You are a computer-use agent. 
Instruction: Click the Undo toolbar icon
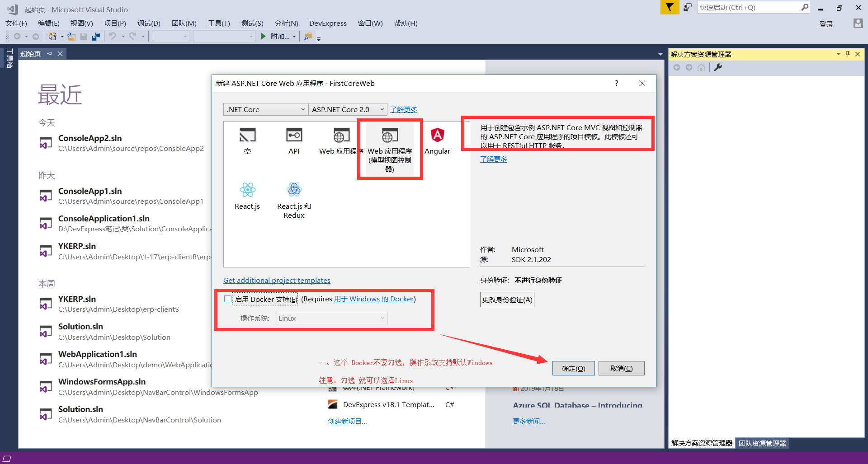[113, 36]
